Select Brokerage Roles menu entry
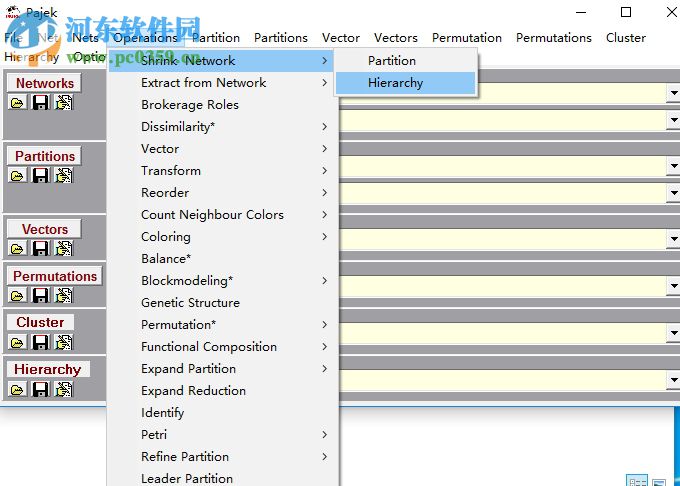This screenshot has height=486, width=680. [223, 104]
